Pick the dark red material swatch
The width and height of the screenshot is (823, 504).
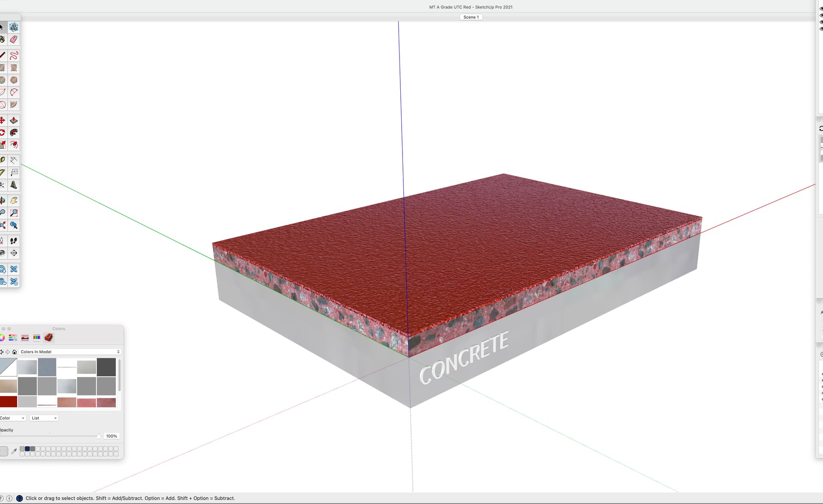[x=9, y=402]
